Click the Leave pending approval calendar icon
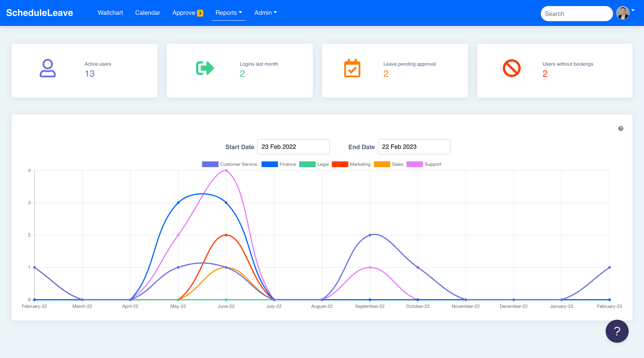 click(352, 68)
